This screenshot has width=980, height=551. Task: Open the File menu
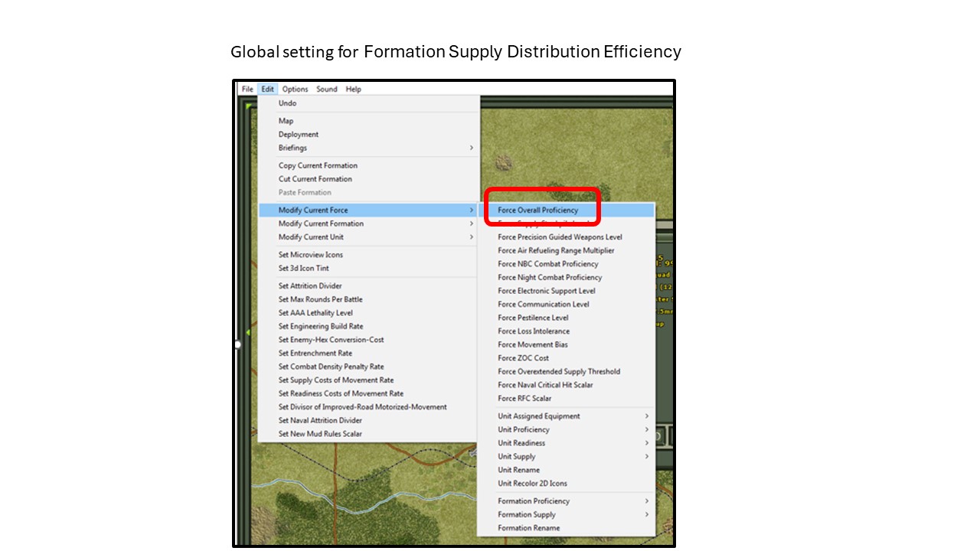pos(247,90)
